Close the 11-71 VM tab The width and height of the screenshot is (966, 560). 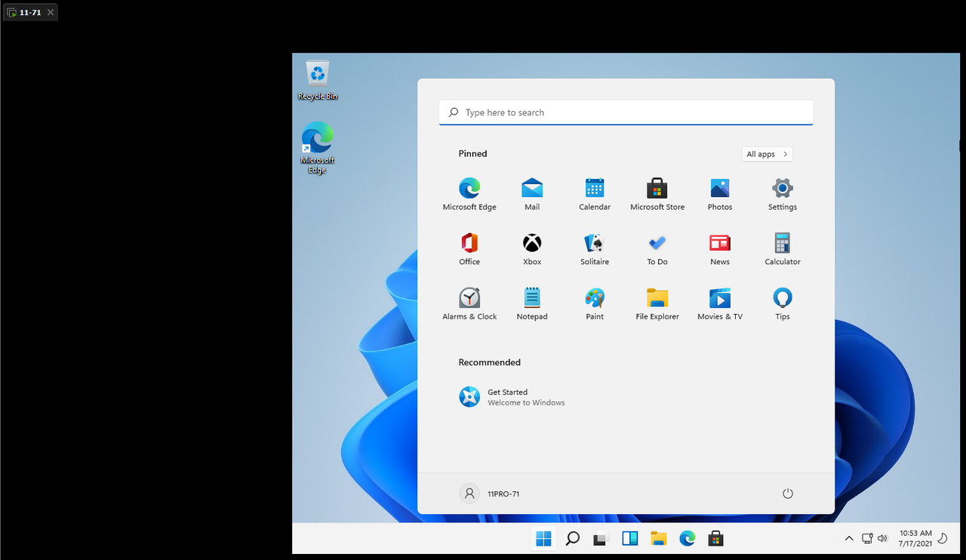51,13
